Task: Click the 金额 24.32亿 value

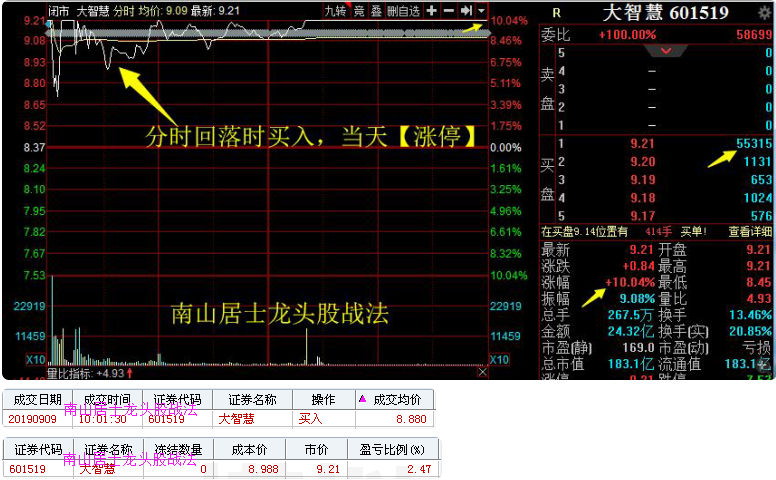Action: coord(631,332)
